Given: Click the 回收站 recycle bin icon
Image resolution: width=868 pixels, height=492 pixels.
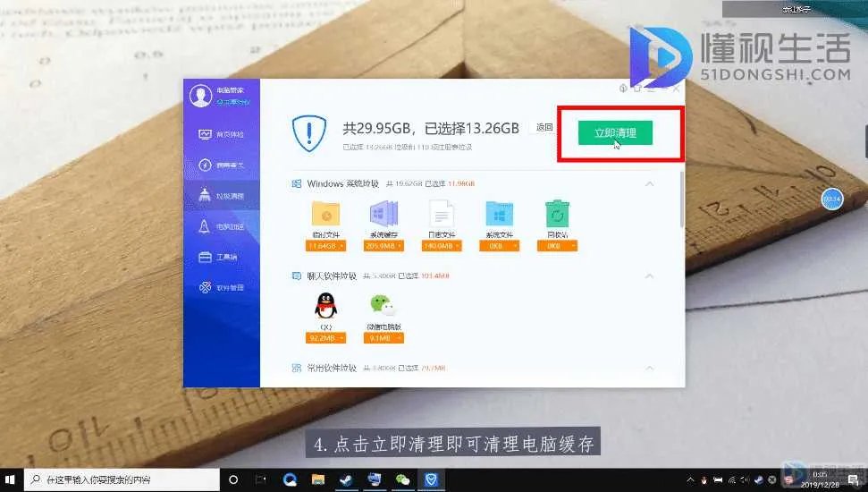Looking at the screenshot, I should click(x=557, y=213).
